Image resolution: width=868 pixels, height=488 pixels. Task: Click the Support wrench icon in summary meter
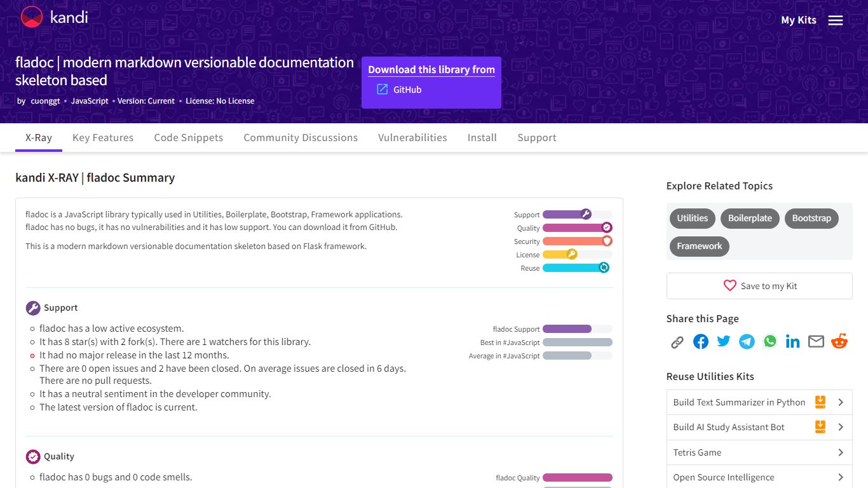(x=586, y=214)
